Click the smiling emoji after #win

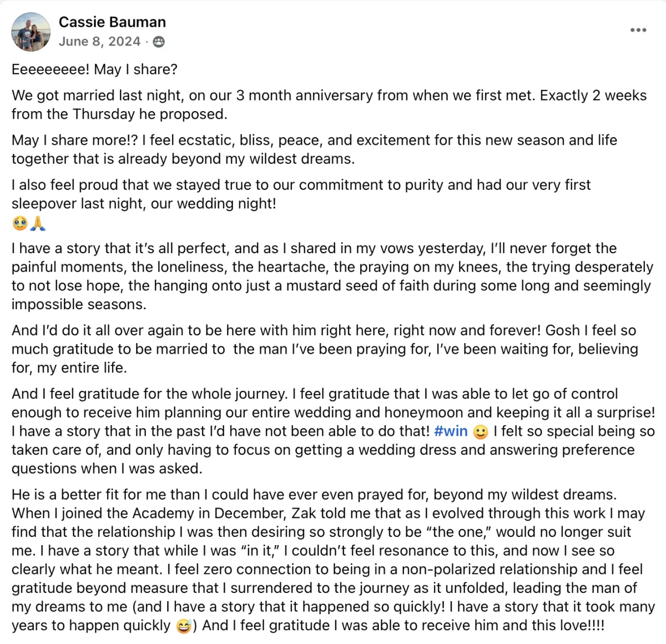[481, 432]
